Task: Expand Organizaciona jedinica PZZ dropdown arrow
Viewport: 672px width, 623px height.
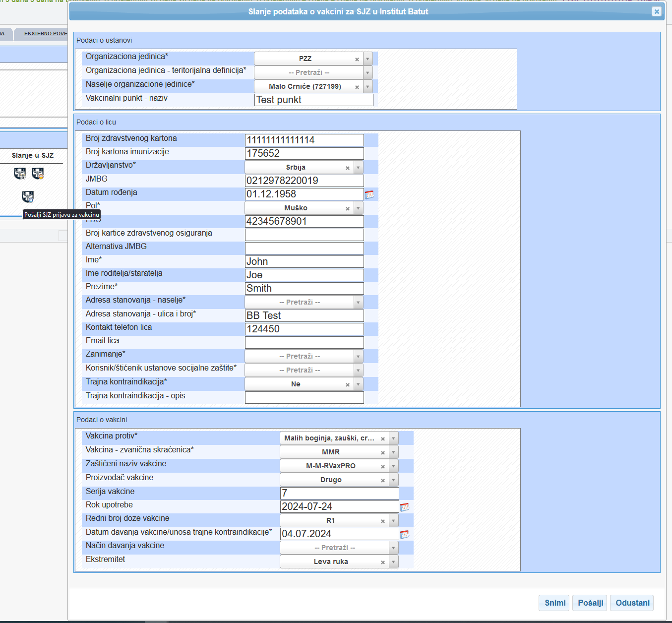Action: (367, 59)
